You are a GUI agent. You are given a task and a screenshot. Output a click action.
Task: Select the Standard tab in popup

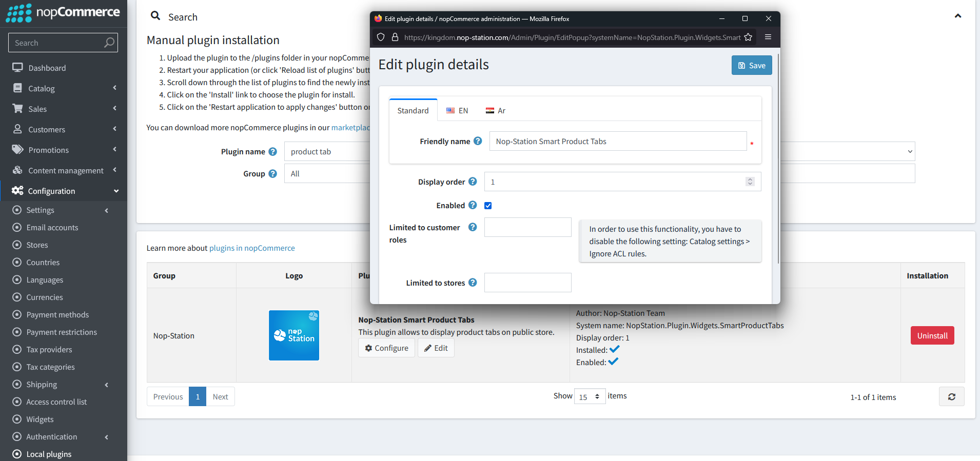click(x=413, y=110)
